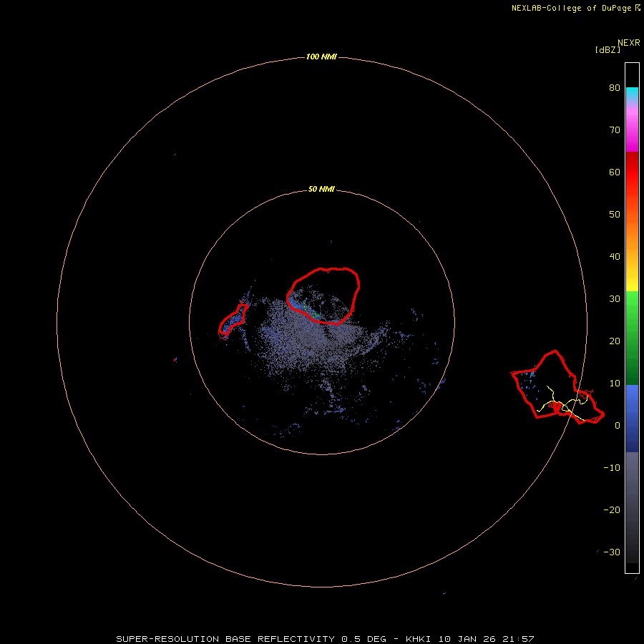Click the large red-outlined island near radar center

coord(323,296)
